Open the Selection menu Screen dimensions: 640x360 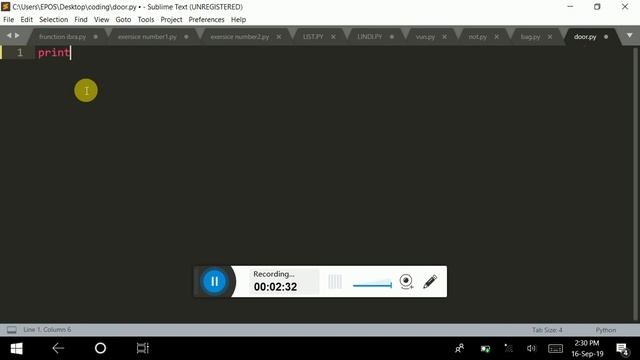53,20
